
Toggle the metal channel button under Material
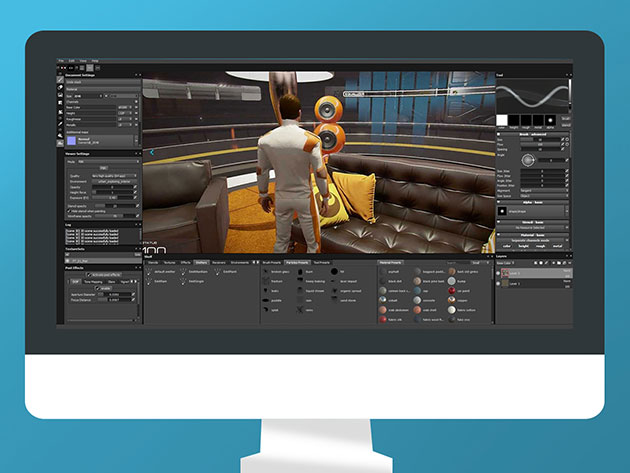pyautogui.click(x=558, y=246)
